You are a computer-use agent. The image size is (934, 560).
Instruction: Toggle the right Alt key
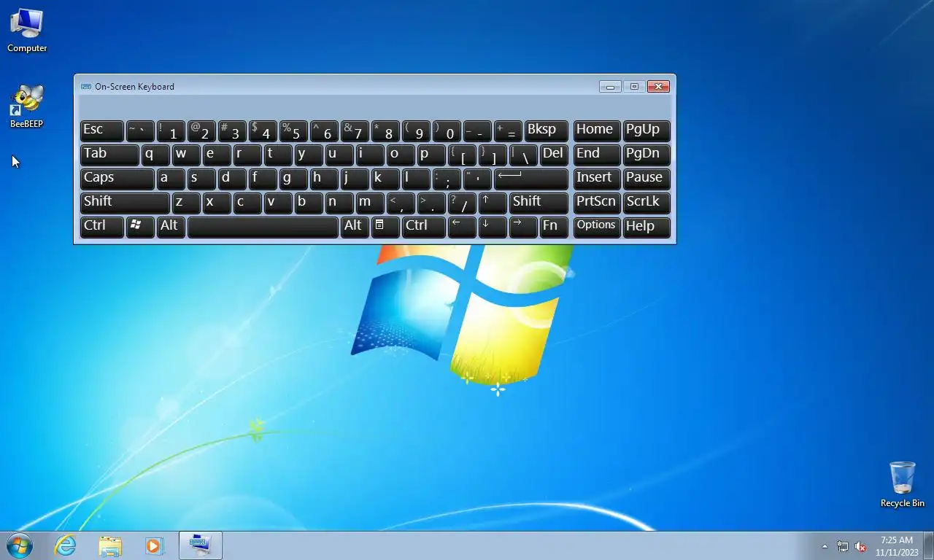tap(355, 226)
